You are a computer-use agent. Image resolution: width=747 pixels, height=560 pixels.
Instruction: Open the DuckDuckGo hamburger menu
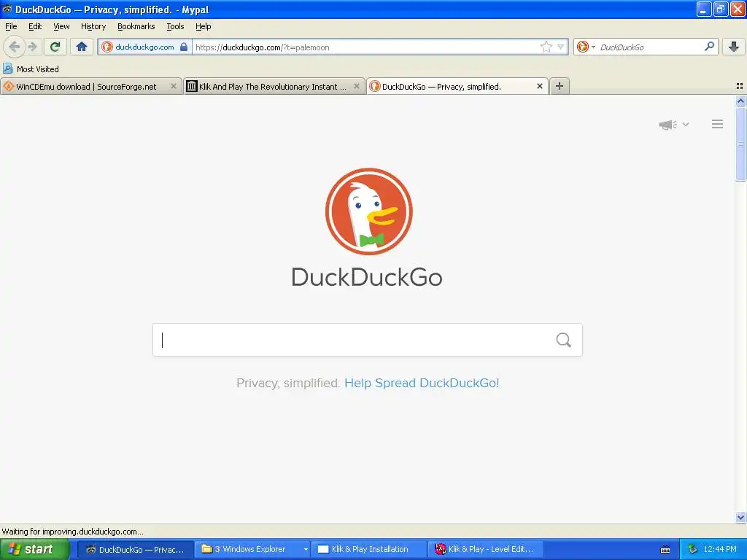pyautogui.click(x=718, y=124)
